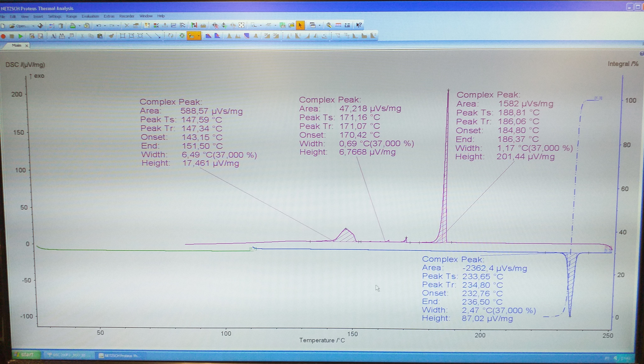Click the blue area with red star icon

point(217,36)
